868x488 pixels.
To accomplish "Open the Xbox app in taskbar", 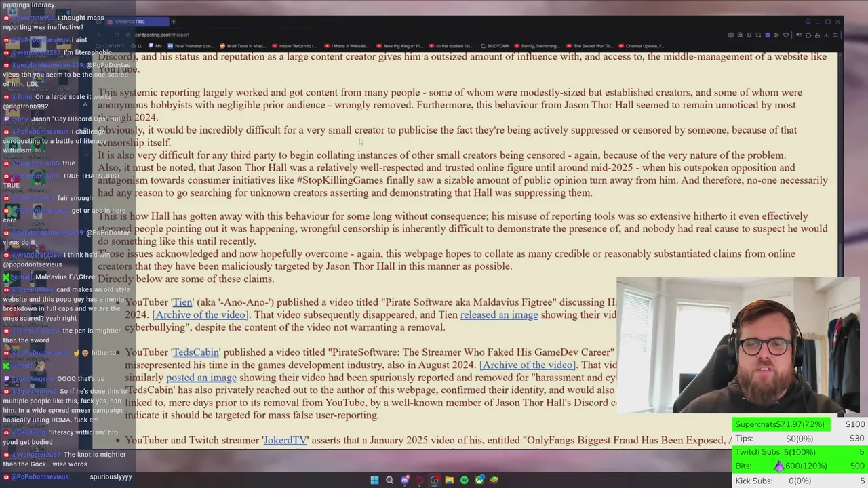I will (x=479, y=480).
